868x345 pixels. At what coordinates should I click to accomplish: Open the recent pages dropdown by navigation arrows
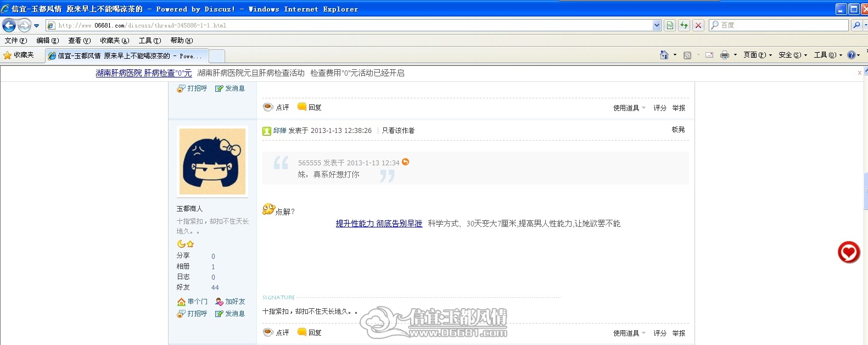click(37, 25)
